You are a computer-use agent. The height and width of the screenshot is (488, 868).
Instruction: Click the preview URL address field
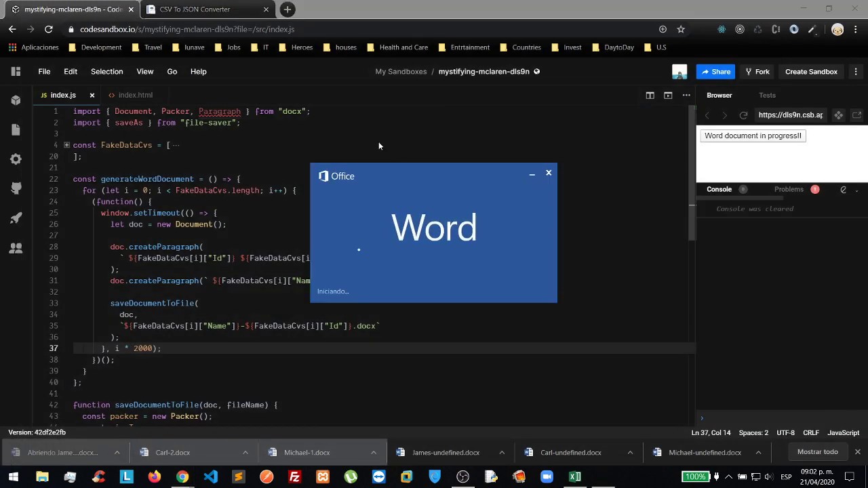pos(791,115)
